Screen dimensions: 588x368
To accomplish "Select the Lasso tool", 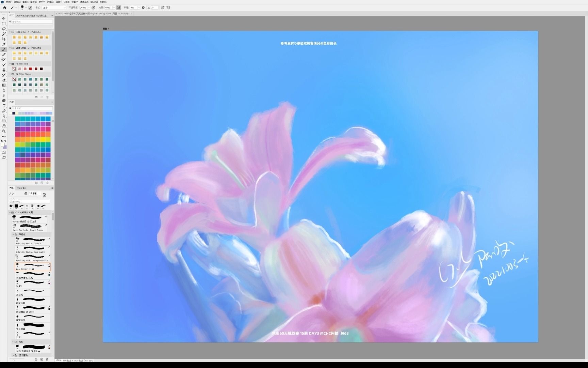I will [4, 29].
